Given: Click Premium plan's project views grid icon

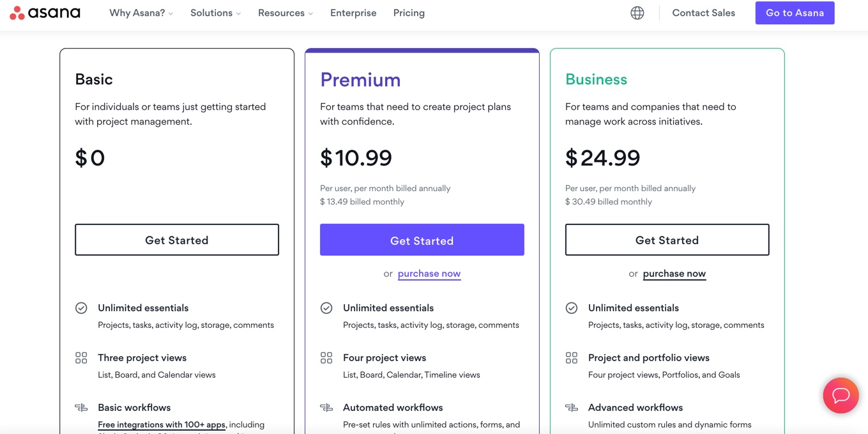Looking at the screenshot, I should click(x=326, y=358).
